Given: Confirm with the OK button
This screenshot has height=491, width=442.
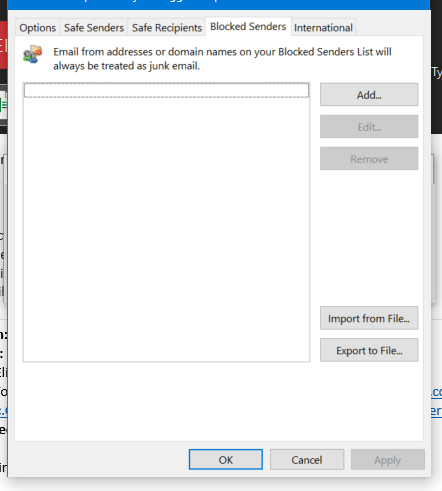Looking at the screenshot, I should [x=226, y=460].
